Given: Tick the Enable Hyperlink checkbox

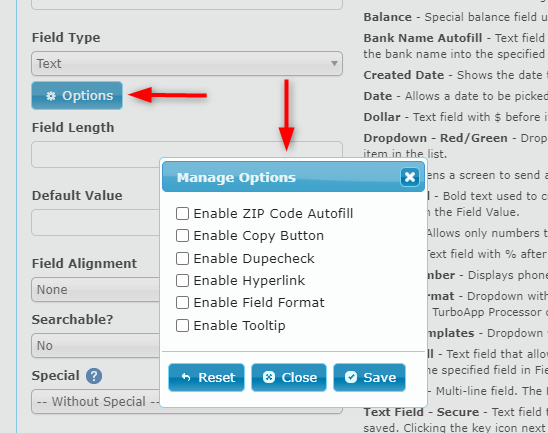Looking at the screenshot, I should tap(182, 281).
